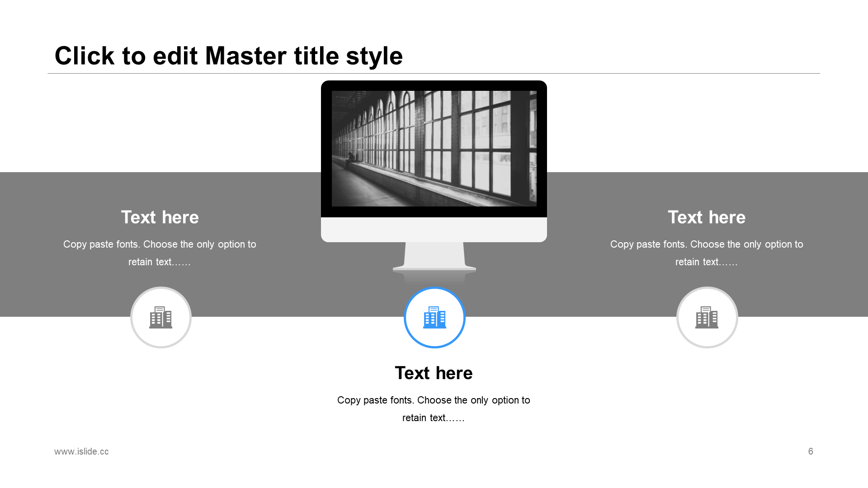
Task: Click the left white 'Text here' heading
Action: 160,217
